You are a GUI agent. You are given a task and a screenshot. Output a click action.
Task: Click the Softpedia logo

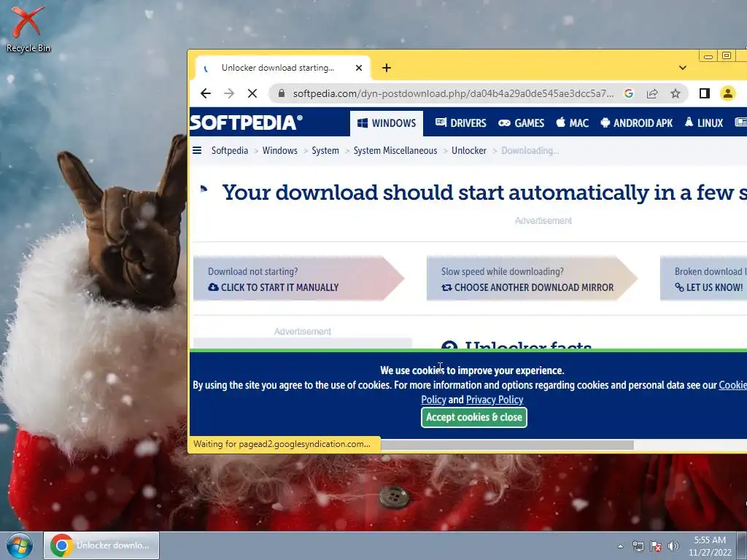(x=246, y=122)
